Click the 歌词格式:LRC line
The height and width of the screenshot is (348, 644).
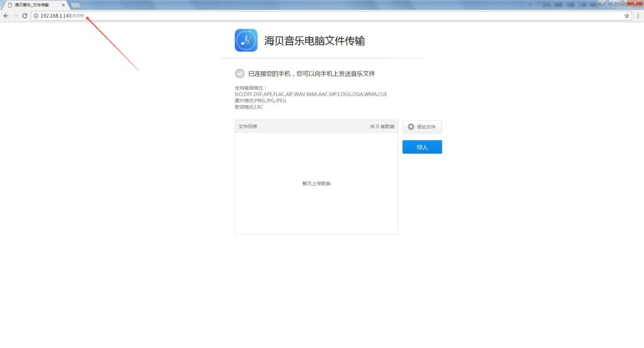249,107
